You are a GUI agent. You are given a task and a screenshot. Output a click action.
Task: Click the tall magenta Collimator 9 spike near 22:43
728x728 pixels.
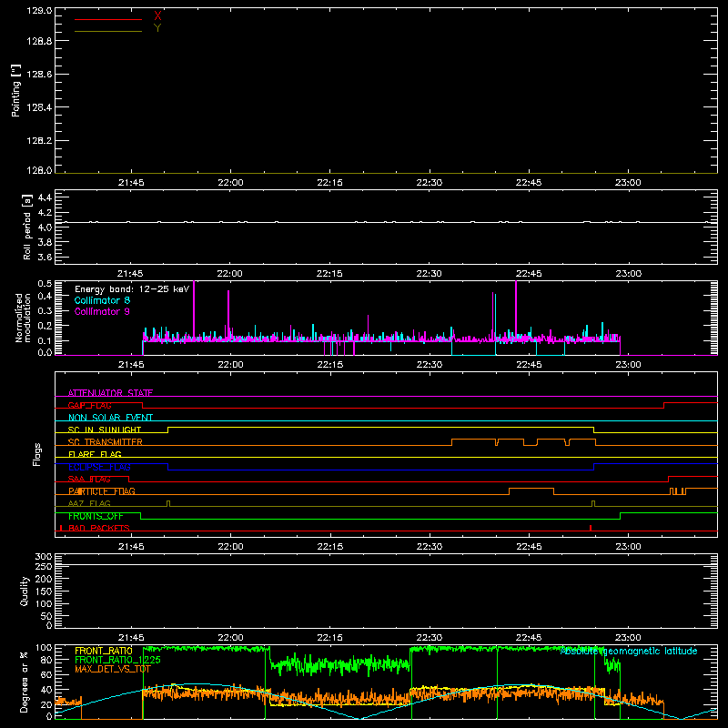point(516,308)
